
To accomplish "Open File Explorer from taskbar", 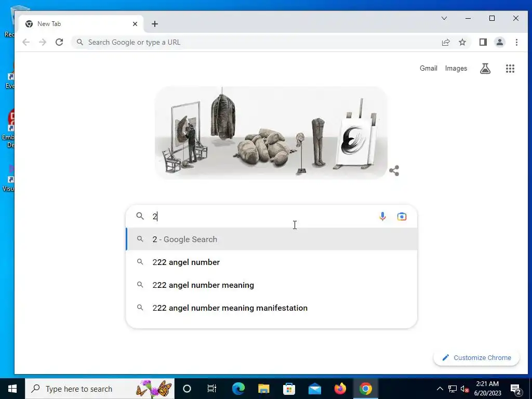I will [x=263, y=389].
